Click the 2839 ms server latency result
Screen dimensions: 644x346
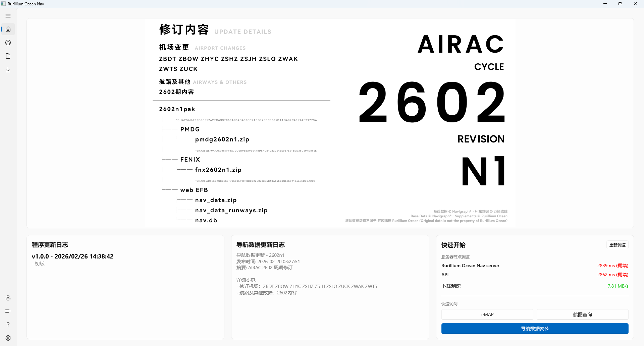pos(613,266)
